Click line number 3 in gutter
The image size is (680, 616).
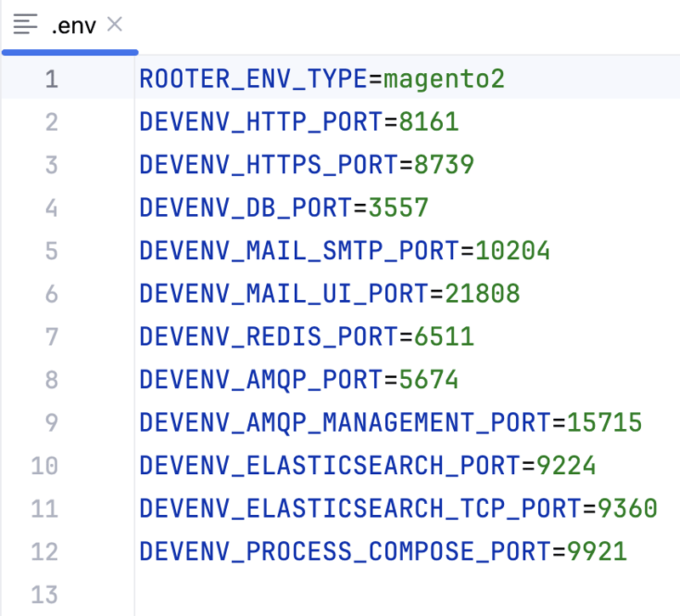52,165
